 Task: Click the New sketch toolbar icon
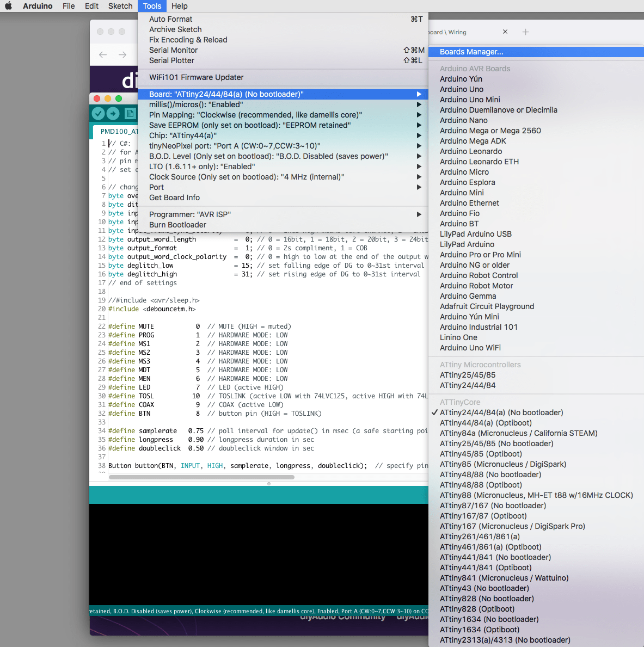click(130, 113)
